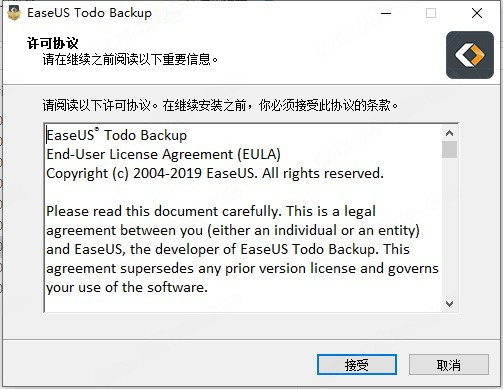This screenshot has width=503, height=389.
Task: Click the 'Please read this document carefully' line
Action: (211, 211)
